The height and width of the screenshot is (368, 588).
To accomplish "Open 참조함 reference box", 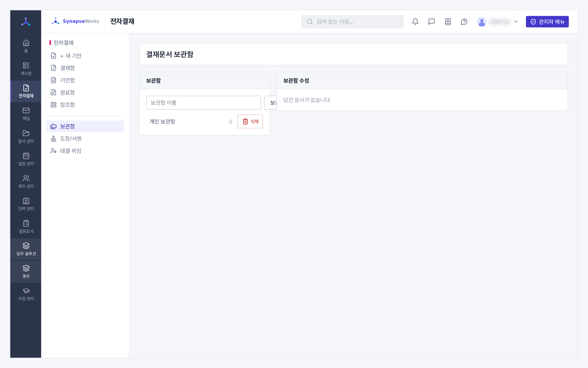I will [x=85, y=105].
